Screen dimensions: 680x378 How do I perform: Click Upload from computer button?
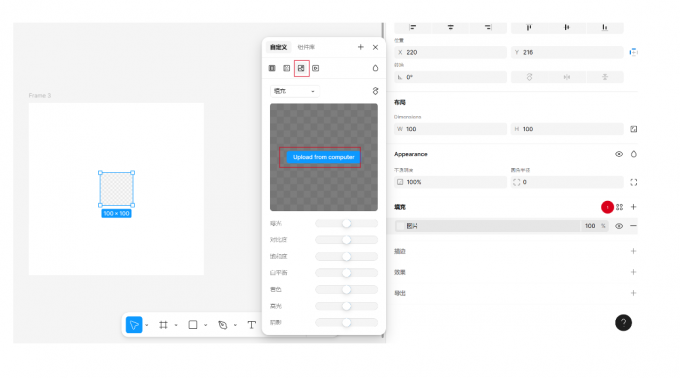click(x=324, y=157)
